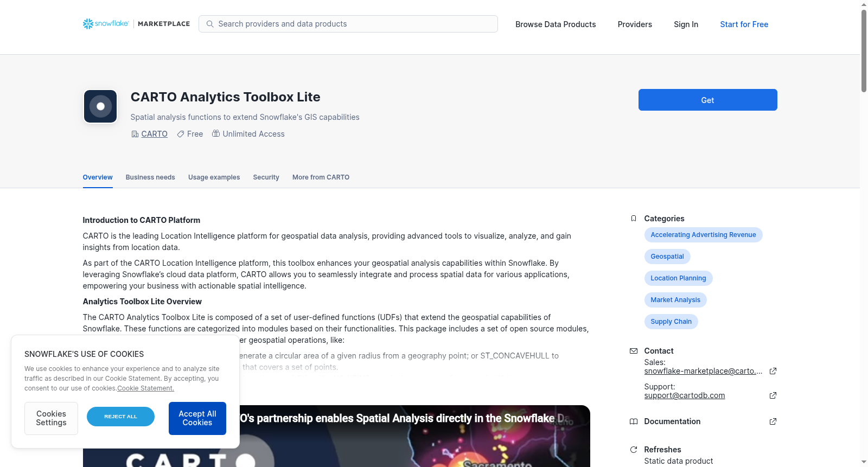The width and height of the screenshot is (868, 467).
Task: Select the Supply Chain category tag
Action: click(x=671, y=322)
